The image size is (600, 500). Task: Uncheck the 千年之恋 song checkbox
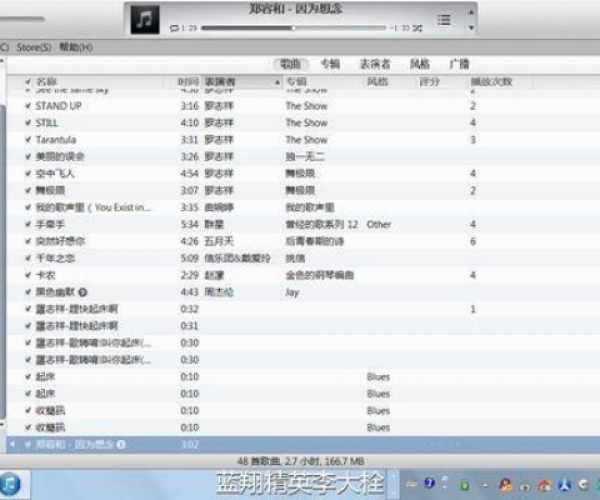pyautogui.click(x=28, y=258)
